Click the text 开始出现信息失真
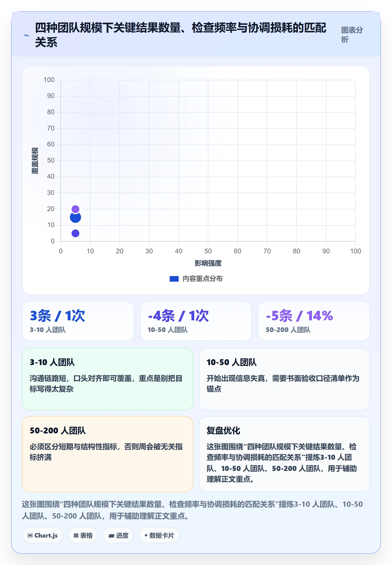The width and height of the screenshot is (392, 565). (x=236, y=379)
